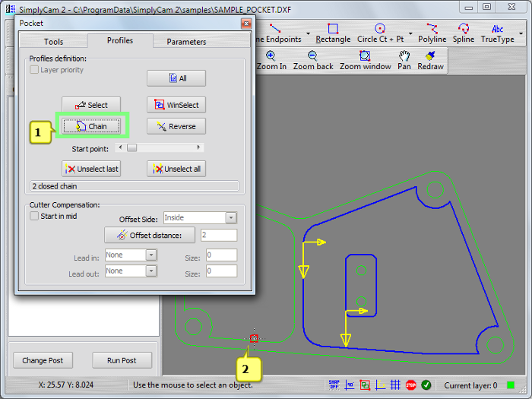
Task: Open the Parameters tab
Action: (x=186, y=42)
